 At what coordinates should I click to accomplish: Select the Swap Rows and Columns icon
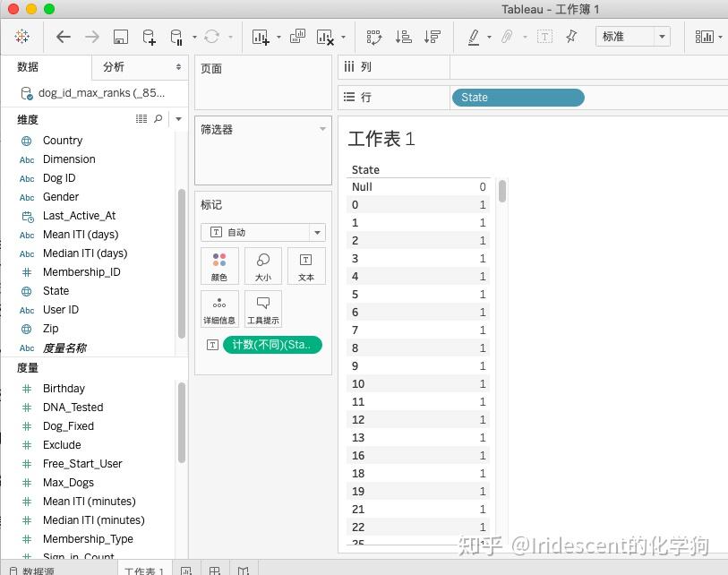(x=374, y=36)
